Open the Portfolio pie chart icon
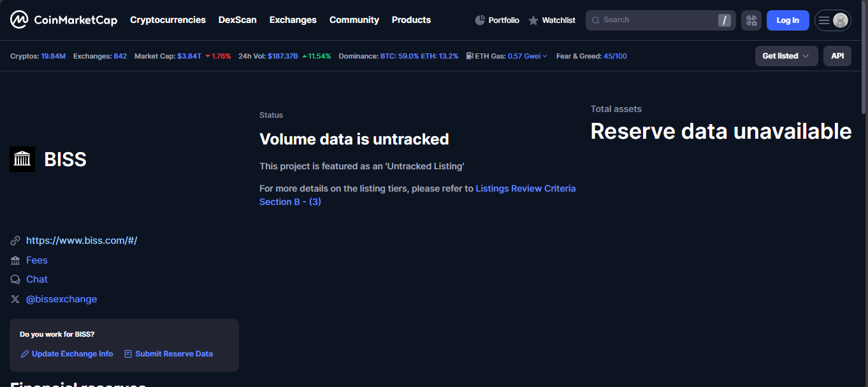The image size is (868, 387). pos(480,20)
